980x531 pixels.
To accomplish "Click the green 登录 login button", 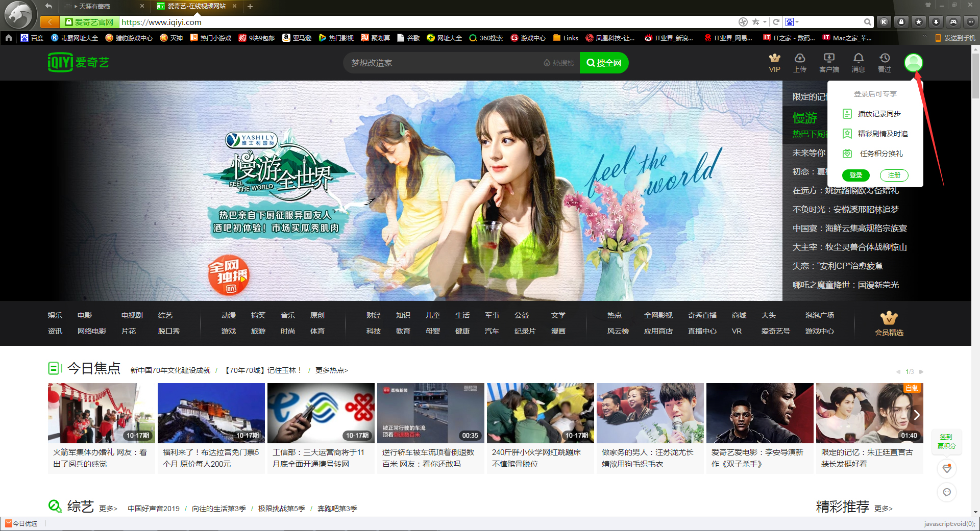I will (856, 175).
